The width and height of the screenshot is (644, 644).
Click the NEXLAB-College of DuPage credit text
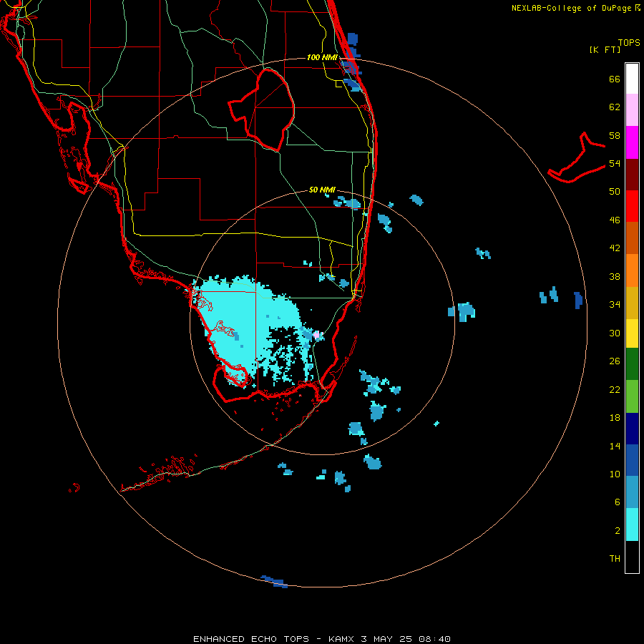click(575, 8)
